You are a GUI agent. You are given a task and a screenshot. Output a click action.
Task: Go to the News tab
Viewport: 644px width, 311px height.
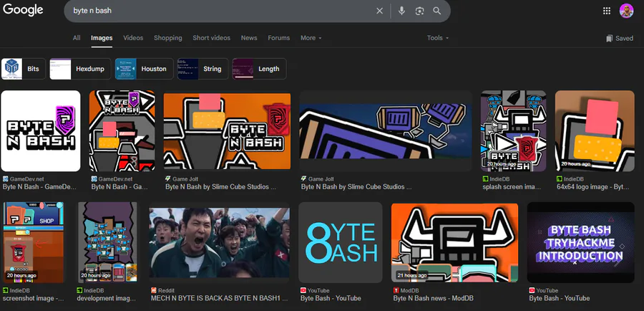[249, 38]
